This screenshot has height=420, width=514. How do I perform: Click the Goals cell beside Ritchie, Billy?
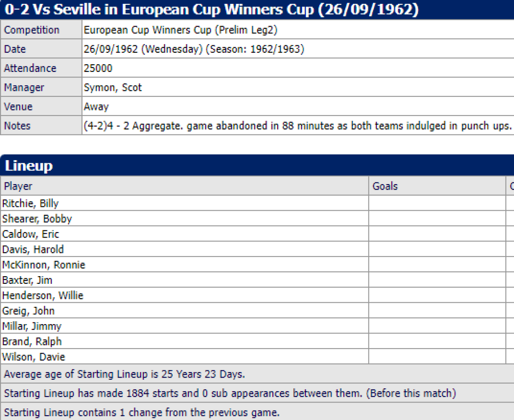[x=436, y=203]
